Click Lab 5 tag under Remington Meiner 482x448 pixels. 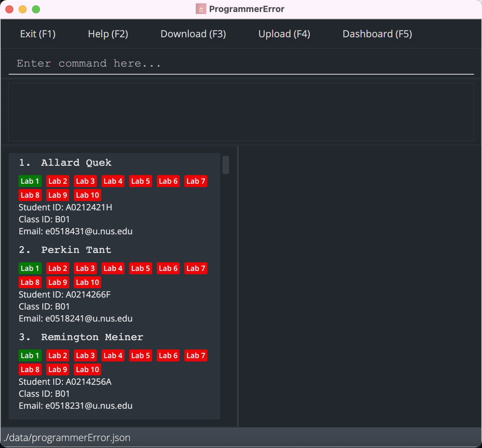[140, 355]
